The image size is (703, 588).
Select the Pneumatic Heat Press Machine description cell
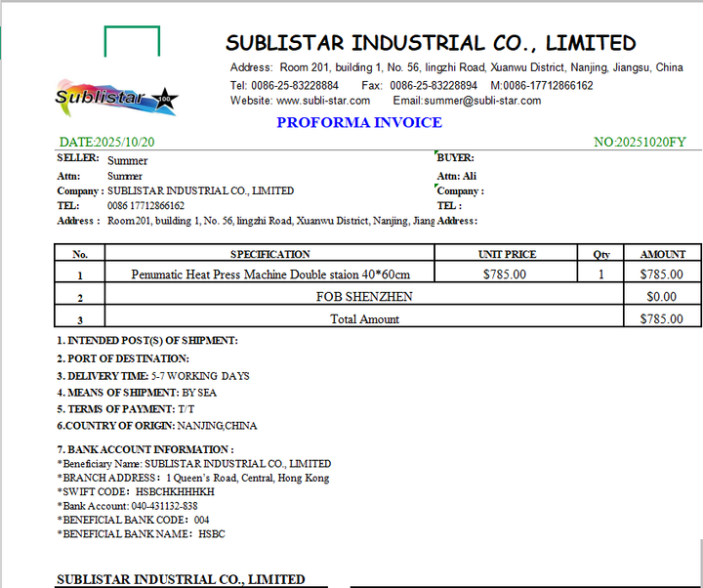point(269,274)
